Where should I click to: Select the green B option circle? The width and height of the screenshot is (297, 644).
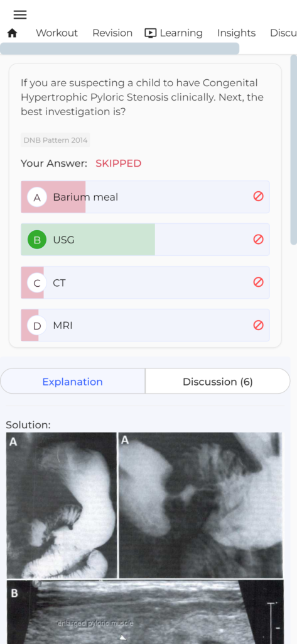pyautogui.click(x=37, y=240)
